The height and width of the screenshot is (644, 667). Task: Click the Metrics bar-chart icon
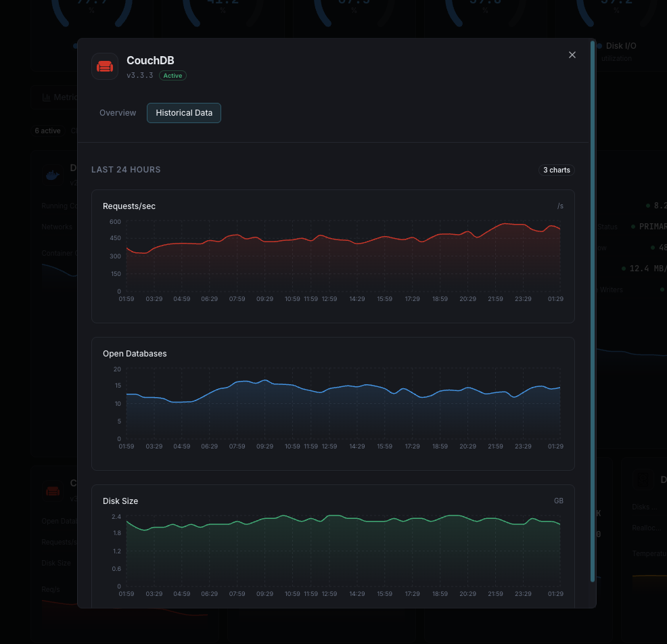[47, 97]
